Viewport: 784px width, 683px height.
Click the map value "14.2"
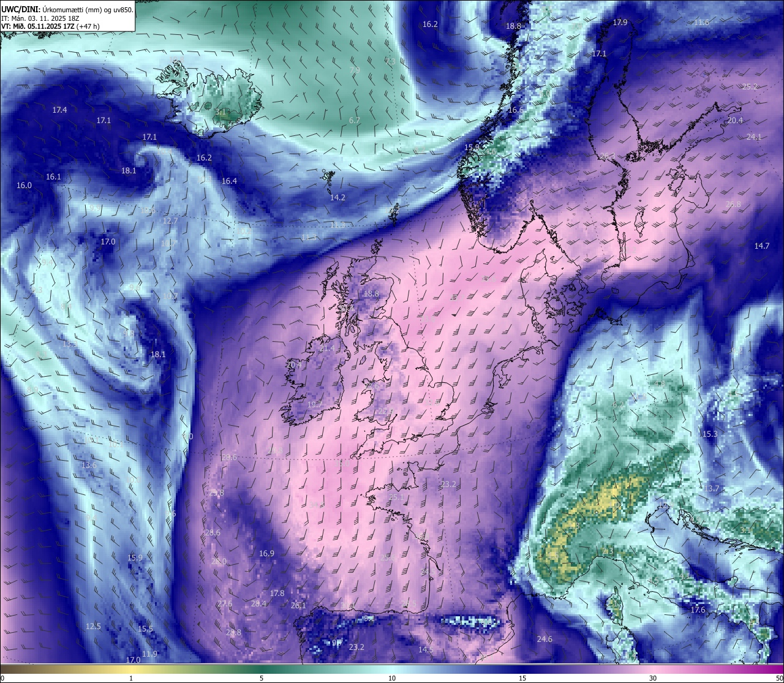(x=337, y=198)
